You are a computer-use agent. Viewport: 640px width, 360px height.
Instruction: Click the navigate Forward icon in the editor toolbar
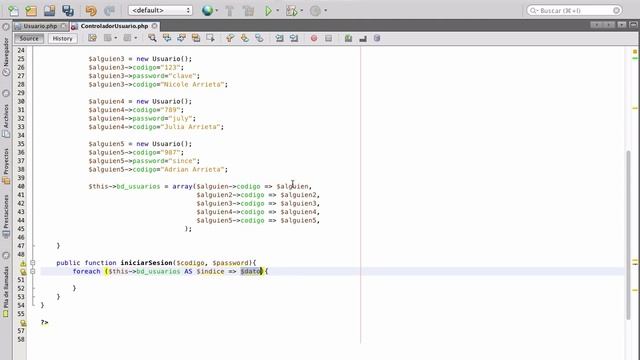[x=127, y=38]
